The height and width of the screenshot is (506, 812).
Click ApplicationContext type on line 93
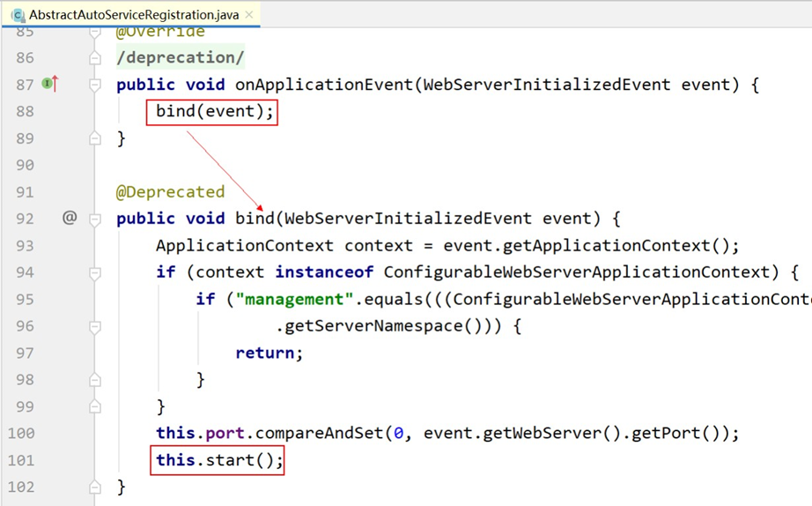pyautogui.click(x=245, y=246)
